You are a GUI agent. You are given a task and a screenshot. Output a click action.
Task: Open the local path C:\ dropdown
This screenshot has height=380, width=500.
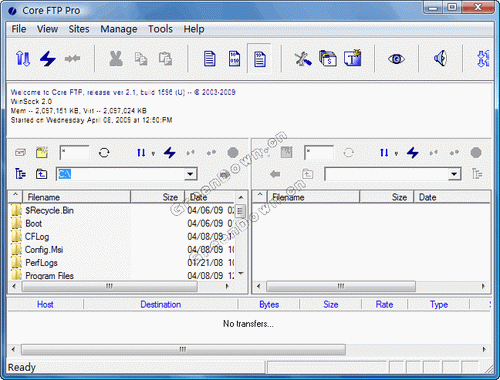pyautogui.click(x=190, y=174)
